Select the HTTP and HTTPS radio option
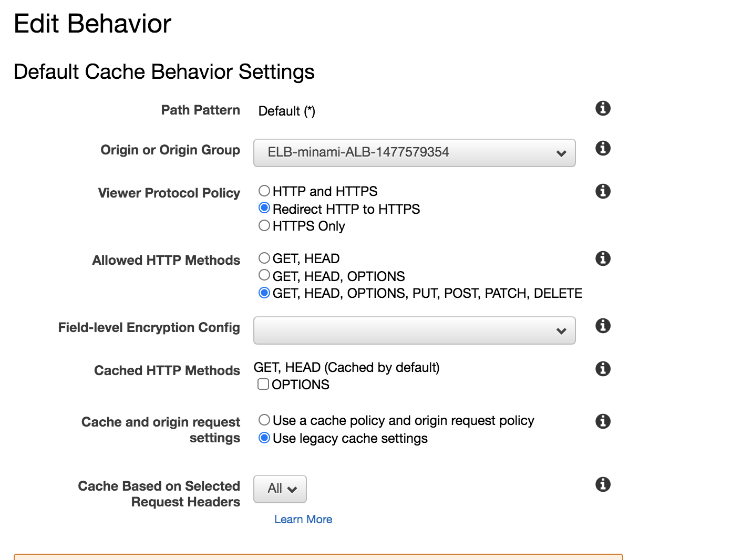Viewport: 742px width, 560px height. click(264, 191)
